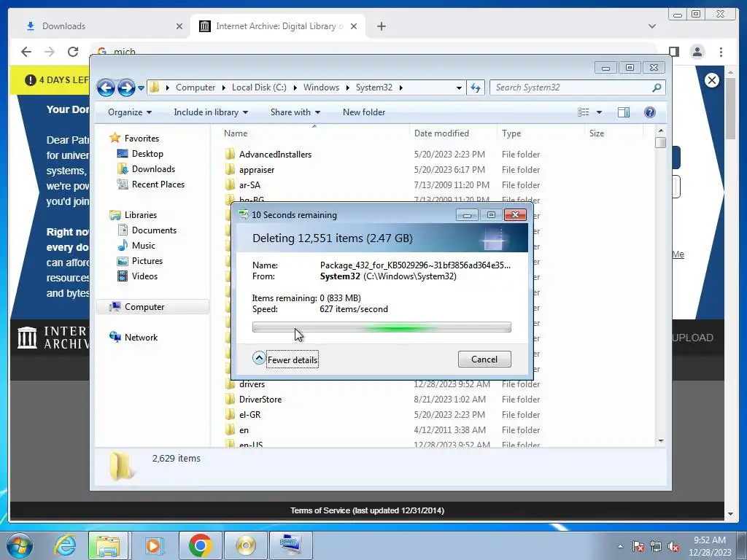Screen dimensions: 747x560
Task: Open the Chrome tab search dropdown
Action: tap(652, 26)
